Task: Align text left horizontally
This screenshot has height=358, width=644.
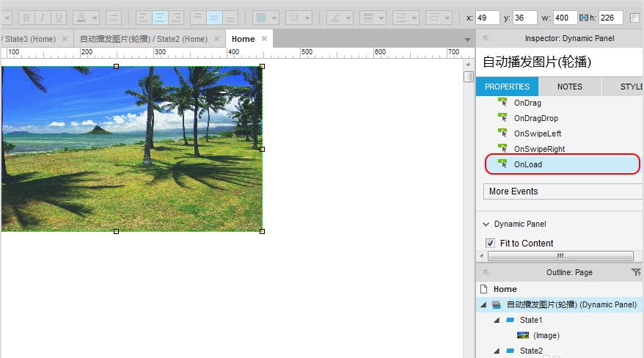Action: click(143, 18)
